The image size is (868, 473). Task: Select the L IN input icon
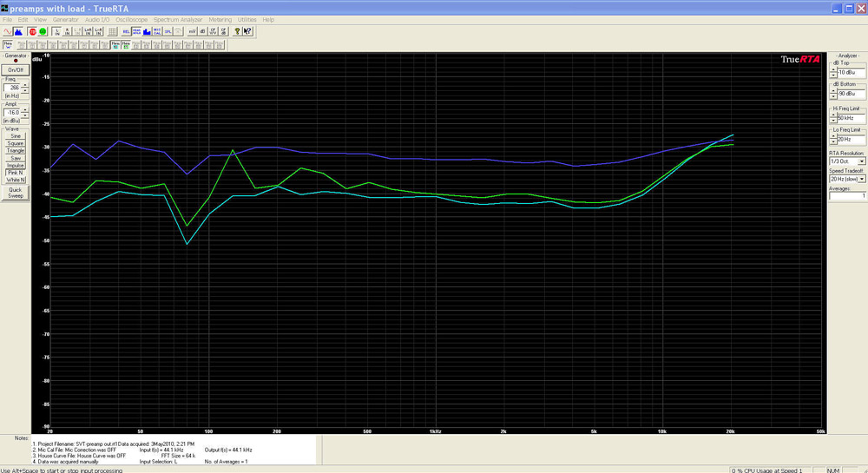pos(57,31)
